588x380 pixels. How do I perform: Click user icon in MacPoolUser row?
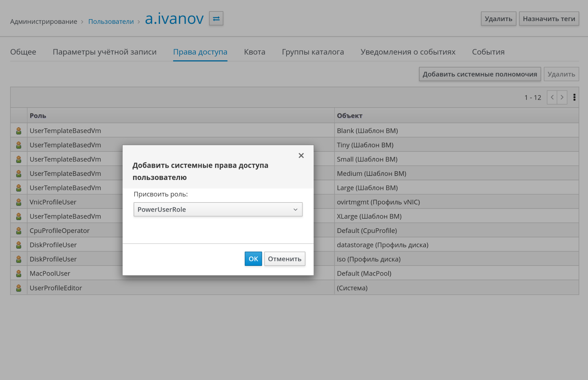[x=19, y=273]
